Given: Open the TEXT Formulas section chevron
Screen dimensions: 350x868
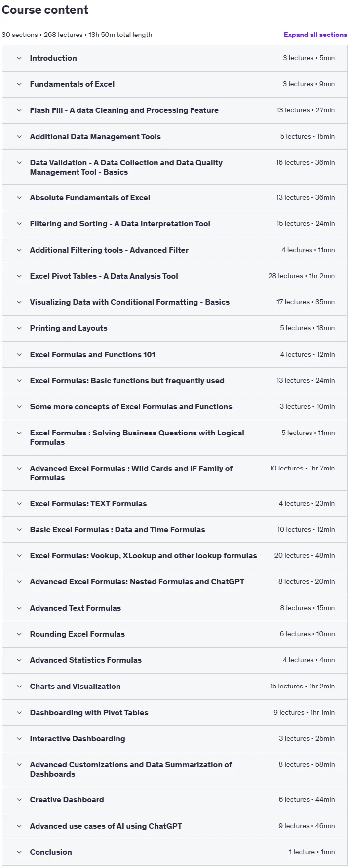Looking at the screenshot, I should [x=19, y=504].
